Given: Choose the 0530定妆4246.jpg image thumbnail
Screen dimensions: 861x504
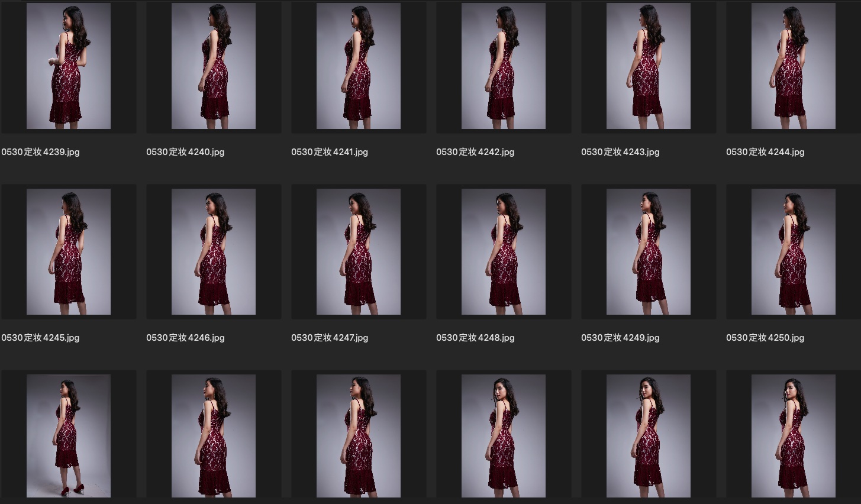Looking at the screenshot, I should [214, 251].
